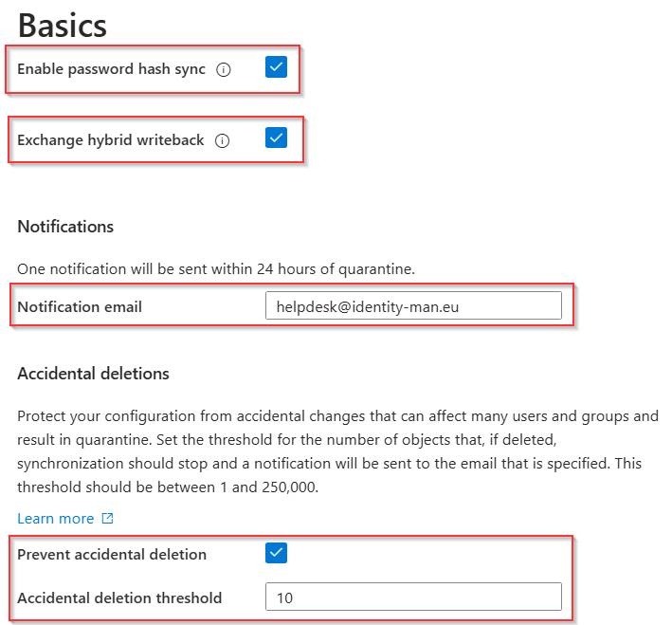Click the info icon next to Exchange hybrid writeback
Screen dimensions: 672x625
[222, 140]
